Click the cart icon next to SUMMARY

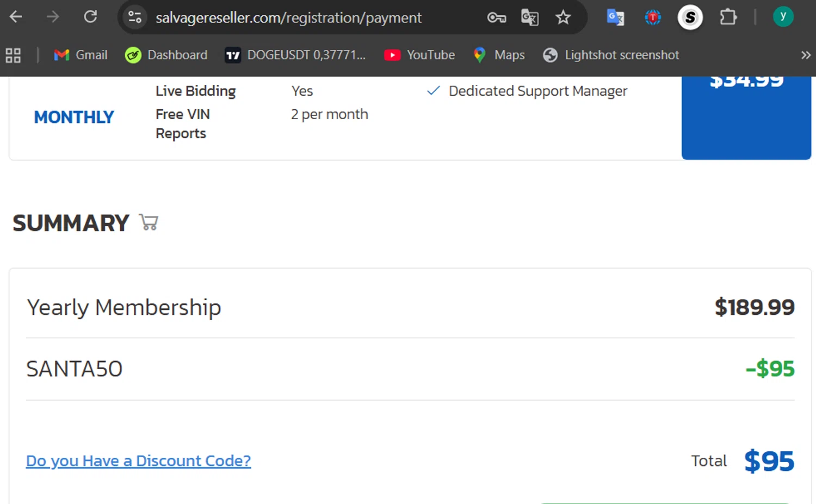coord(149,222)
